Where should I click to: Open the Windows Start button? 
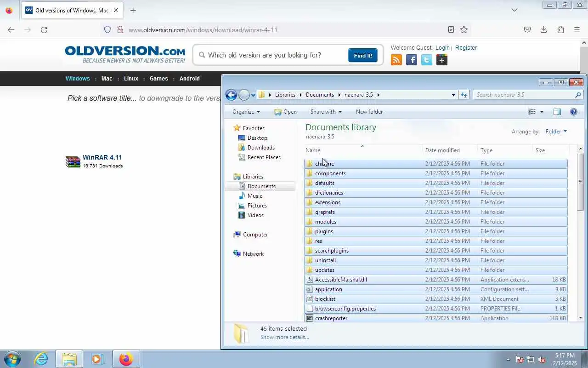[12, 359]
